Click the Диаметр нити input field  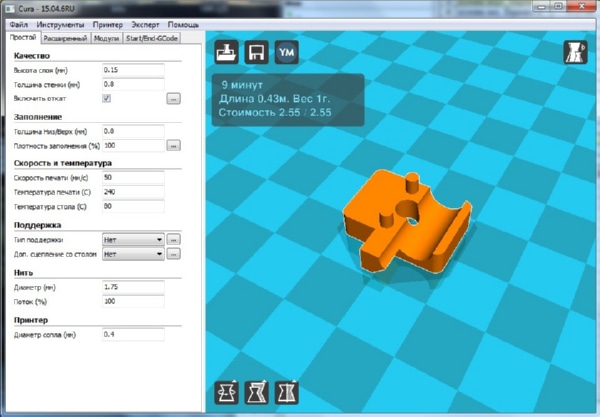pyautogui.click(x=133, y=287)
